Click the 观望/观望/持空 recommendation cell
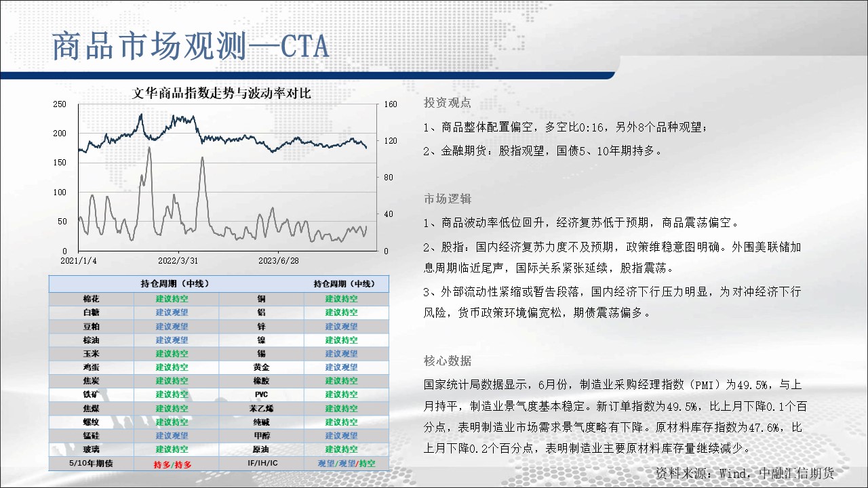 (346, 464)
